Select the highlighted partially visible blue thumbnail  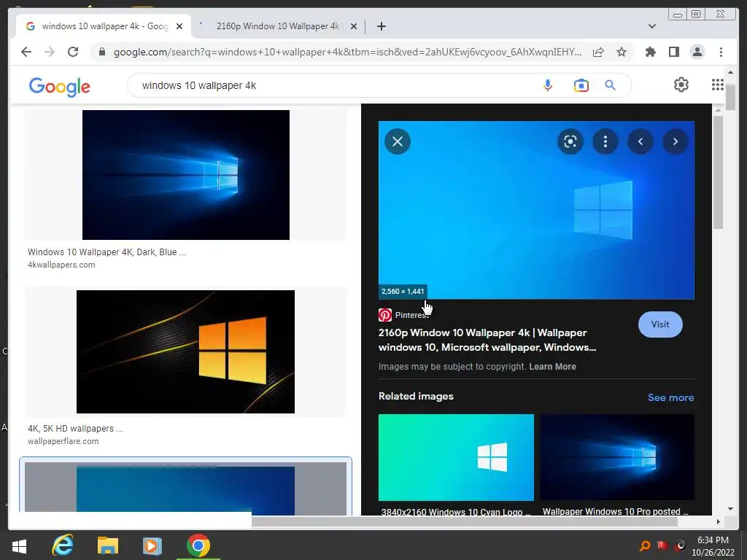pyautogui.click(x=186, y=488)
